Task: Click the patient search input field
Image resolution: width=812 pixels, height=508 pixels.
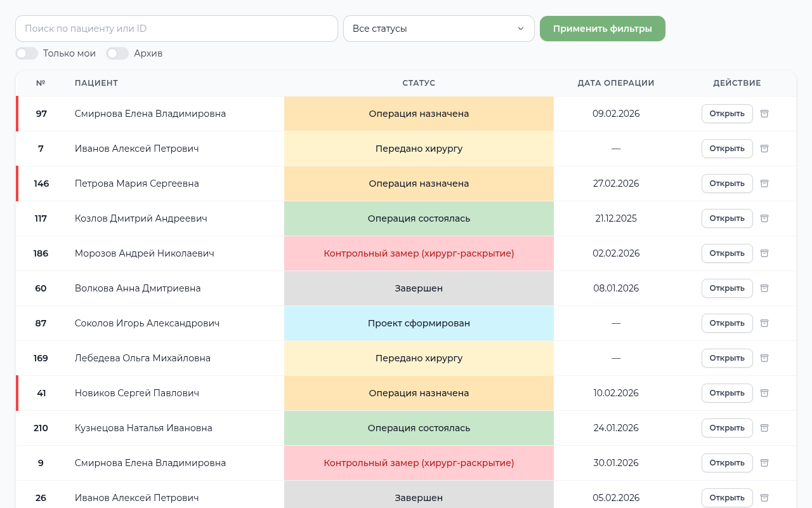Action: point(176,29)
